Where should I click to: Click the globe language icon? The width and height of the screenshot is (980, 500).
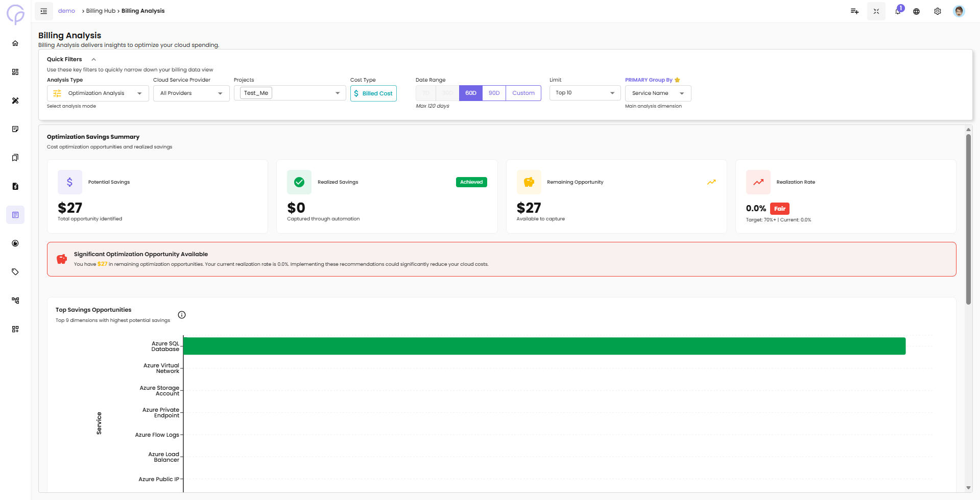pos(917,11)
